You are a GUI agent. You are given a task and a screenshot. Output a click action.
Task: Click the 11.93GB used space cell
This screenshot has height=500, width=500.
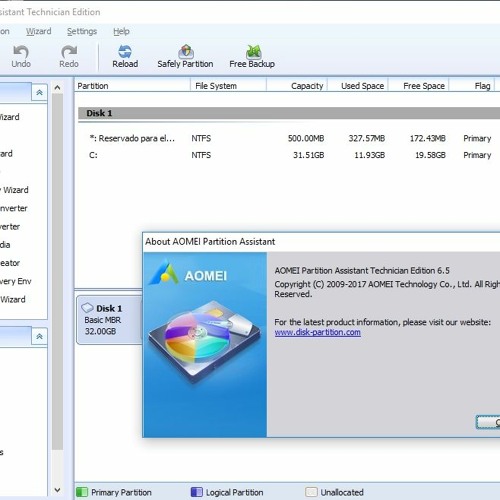tap(369, 155)
